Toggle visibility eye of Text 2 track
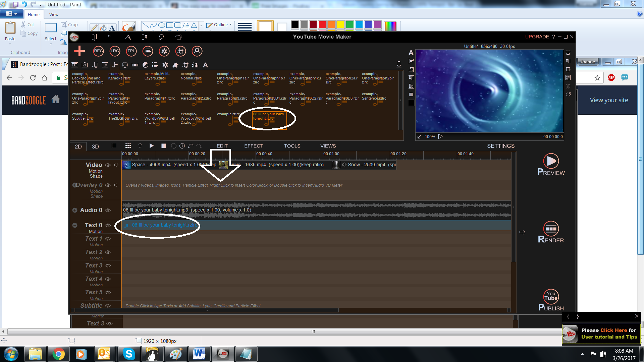Image resolution: width=644 pixels, height=362 pixels. click(x=108, y=252)
